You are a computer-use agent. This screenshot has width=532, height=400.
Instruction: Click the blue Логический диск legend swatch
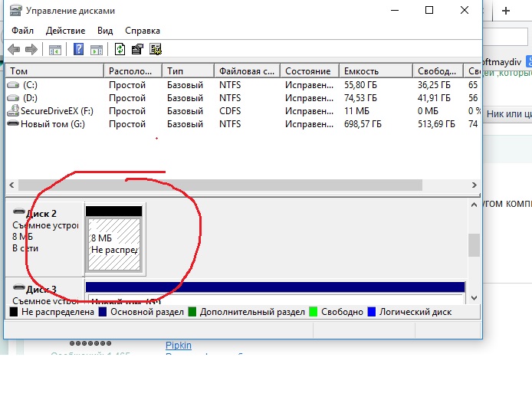(372, 312)
